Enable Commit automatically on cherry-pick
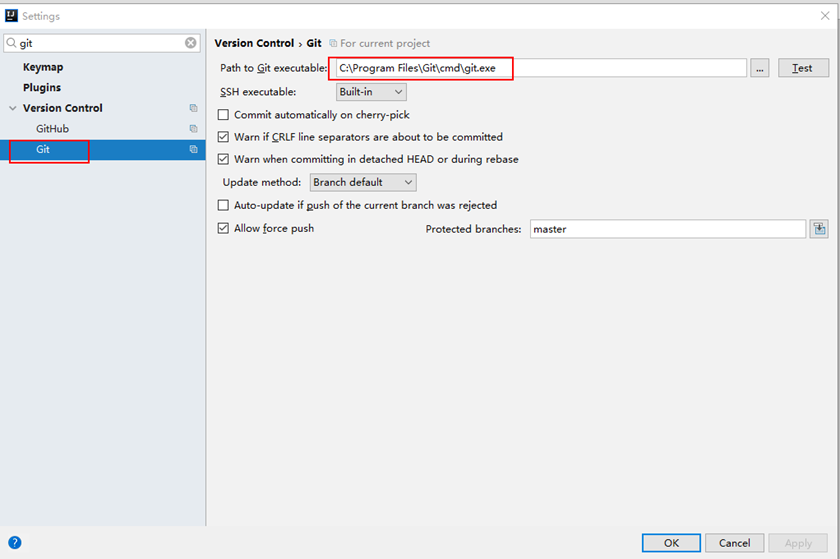Viewport: 840px width, 559px height. pos(223,115)
